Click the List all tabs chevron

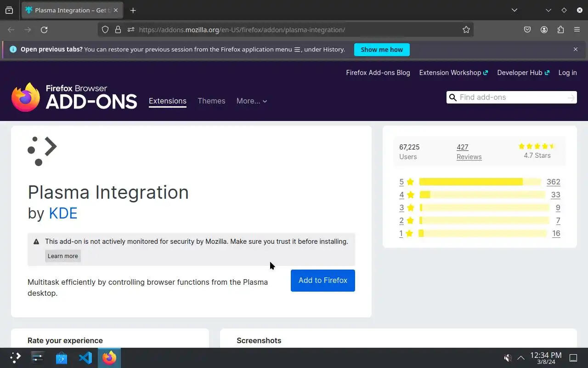pos(514,10)
